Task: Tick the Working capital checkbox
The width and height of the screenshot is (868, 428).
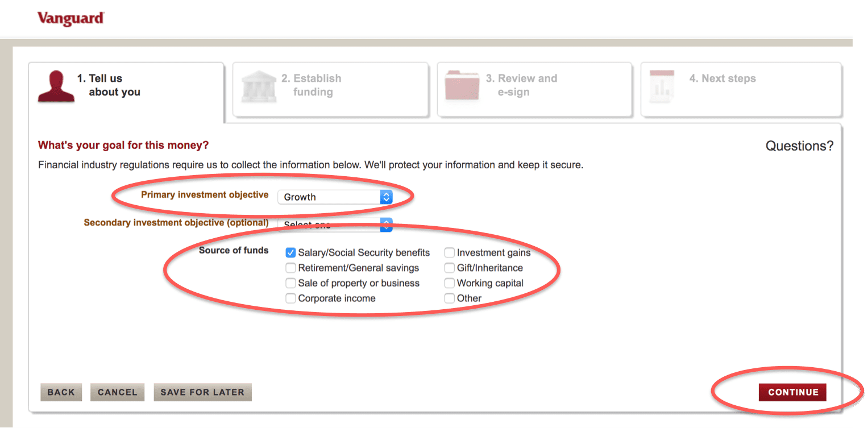Action: pos(450,283)
